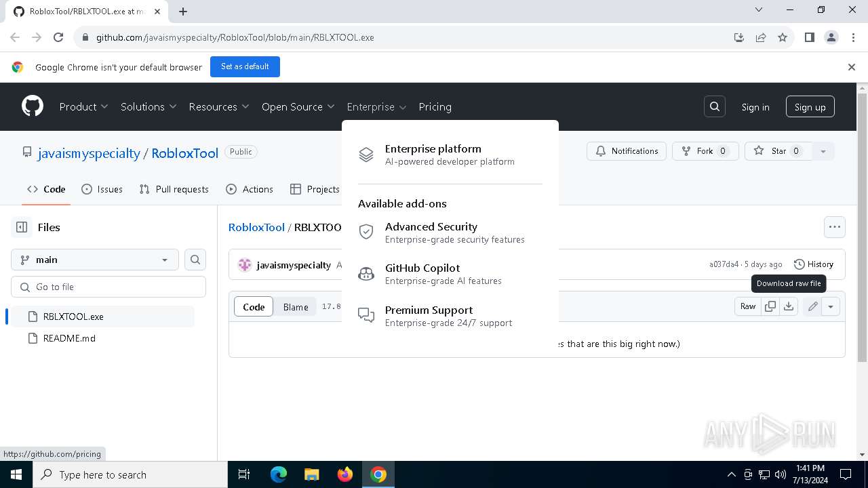Open Chrome three-dot menu
Viewport: 868px width, 488px height.
[852, 37]
